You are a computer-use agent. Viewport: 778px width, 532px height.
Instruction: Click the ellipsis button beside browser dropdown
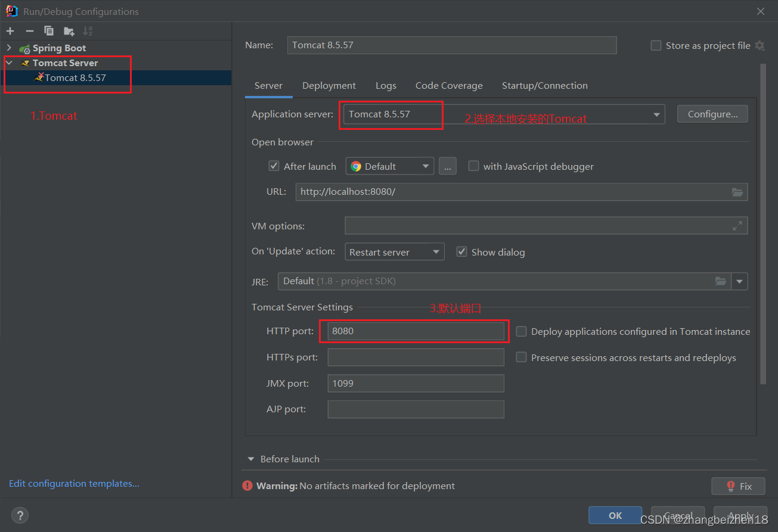pos(448,166)
